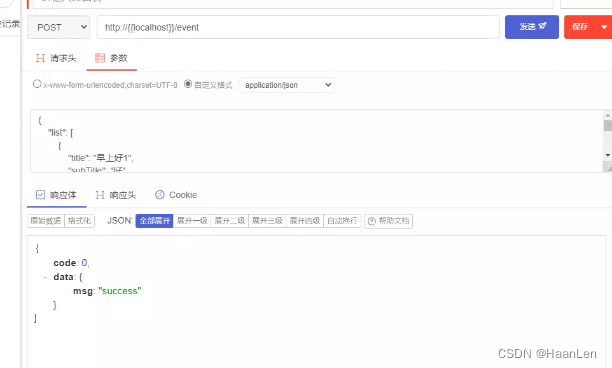The width and height of the screenshot is (612, 368).
Task: Switch to the 响应头 tab
Action: [116, 195]
